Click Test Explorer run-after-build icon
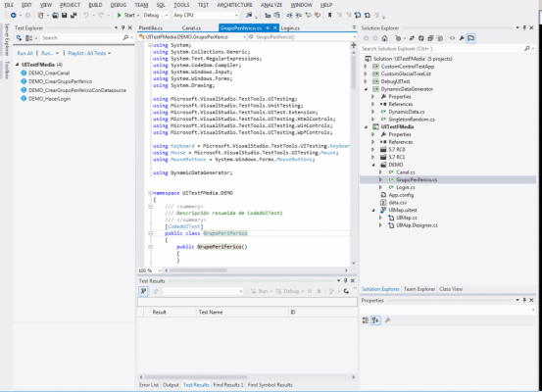 pos(19,38)
